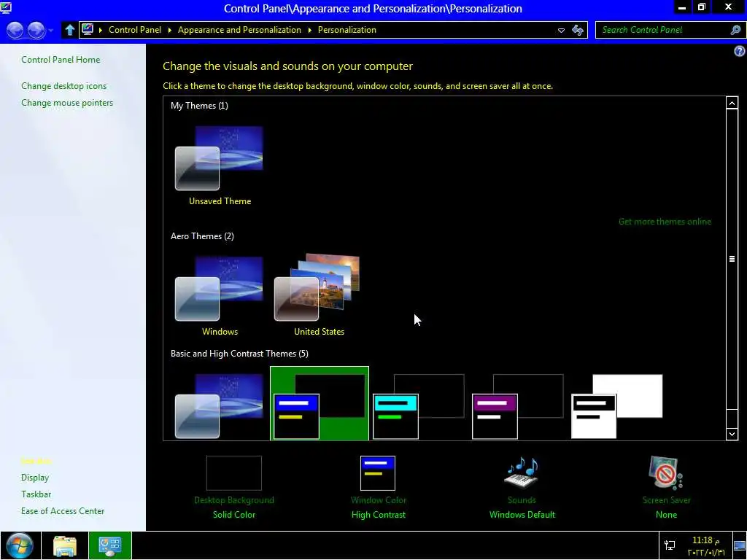Click the network tray icon
This screenshot has height=560, width=747.
[x=670, y=545]
